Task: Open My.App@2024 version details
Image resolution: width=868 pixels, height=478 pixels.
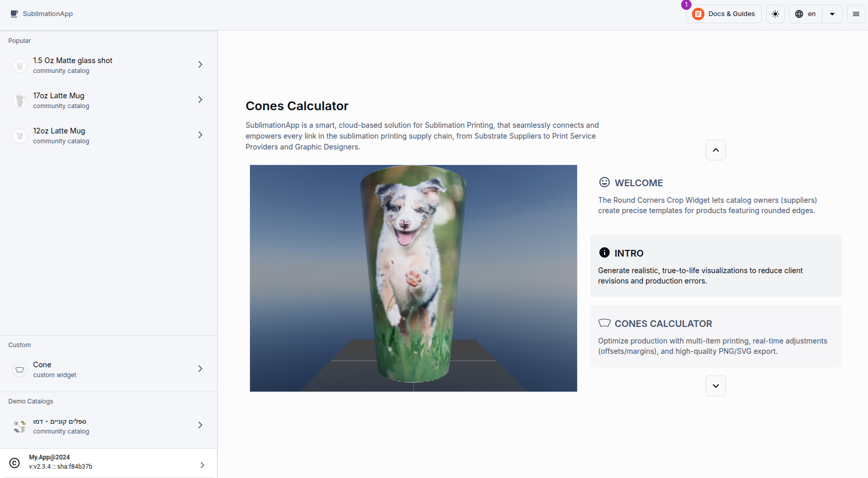Action: [108, 462]
